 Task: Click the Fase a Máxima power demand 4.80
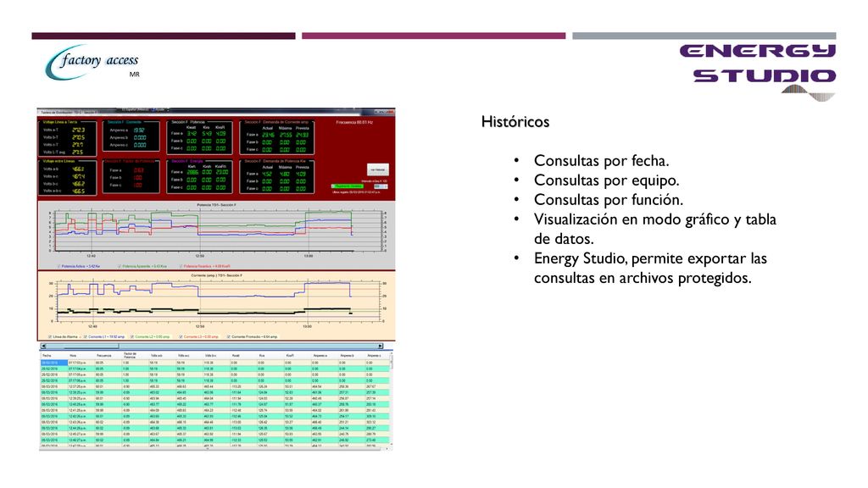click(285, 174)
